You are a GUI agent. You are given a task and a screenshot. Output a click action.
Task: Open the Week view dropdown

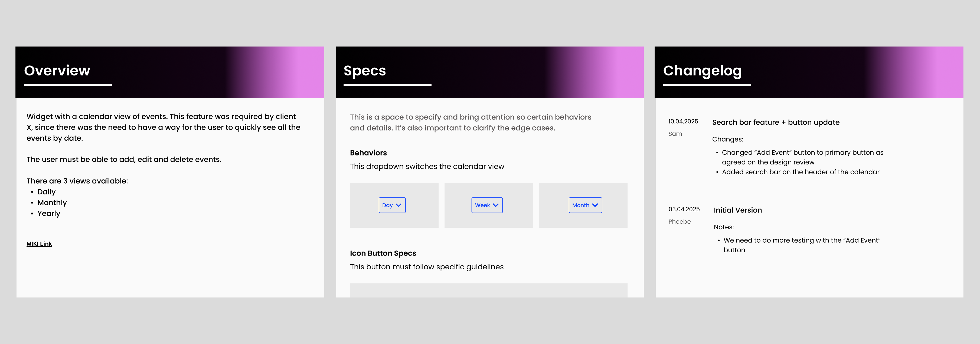point(486,205)
